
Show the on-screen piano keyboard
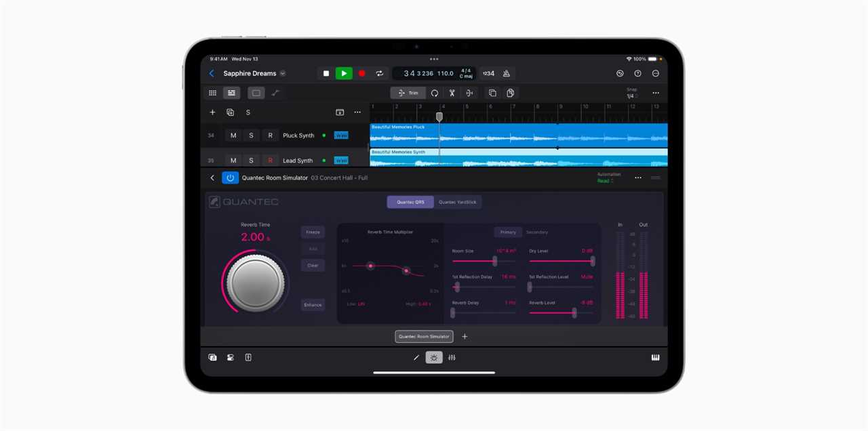click(x=655, y=357)
